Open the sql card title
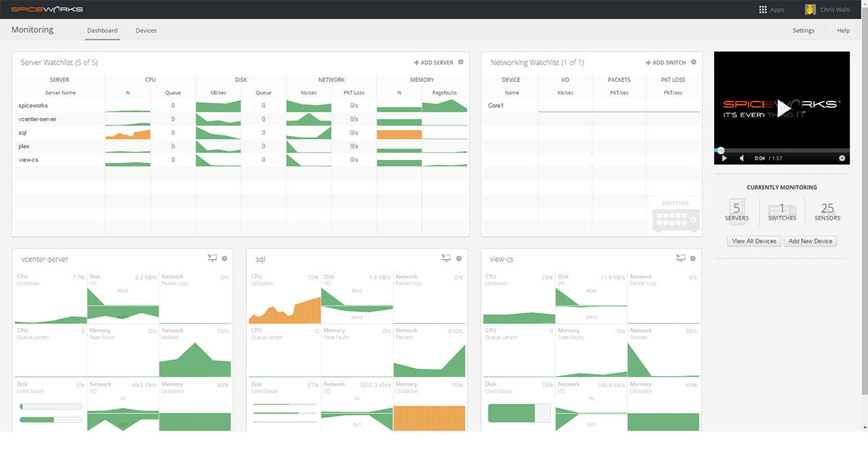 pos(260,259)
